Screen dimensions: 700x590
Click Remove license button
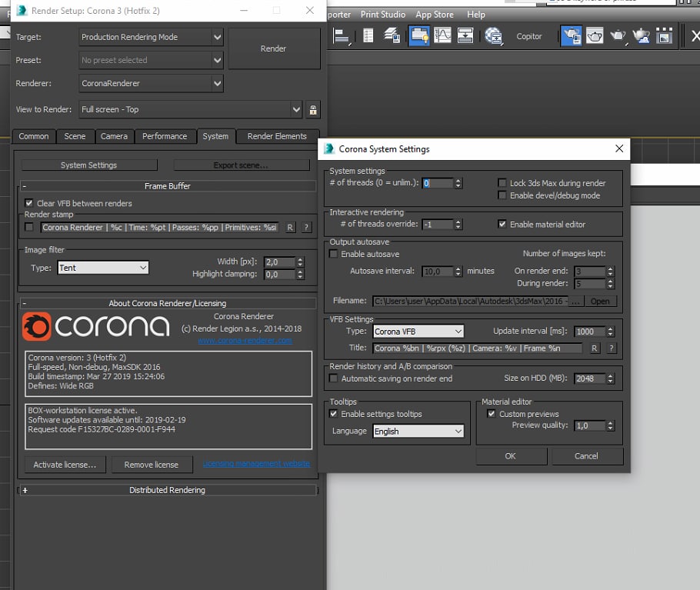click(x=152, y=465)
